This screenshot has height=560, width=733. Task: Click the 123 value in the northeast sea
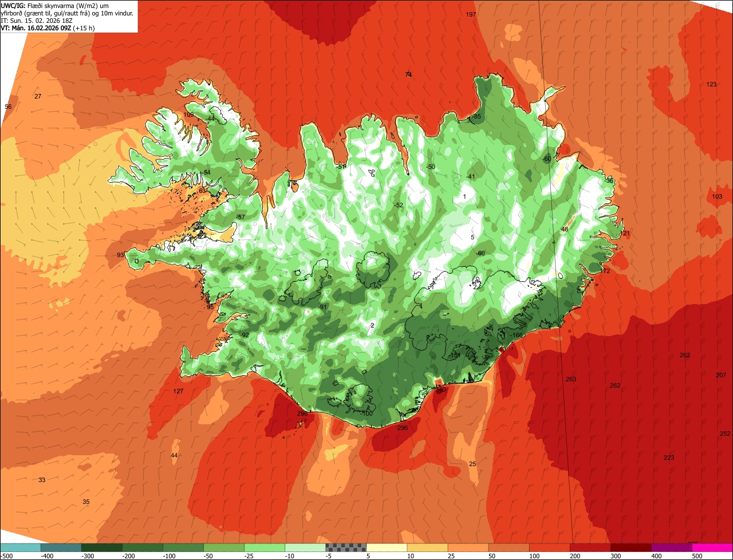coord(711,84)
